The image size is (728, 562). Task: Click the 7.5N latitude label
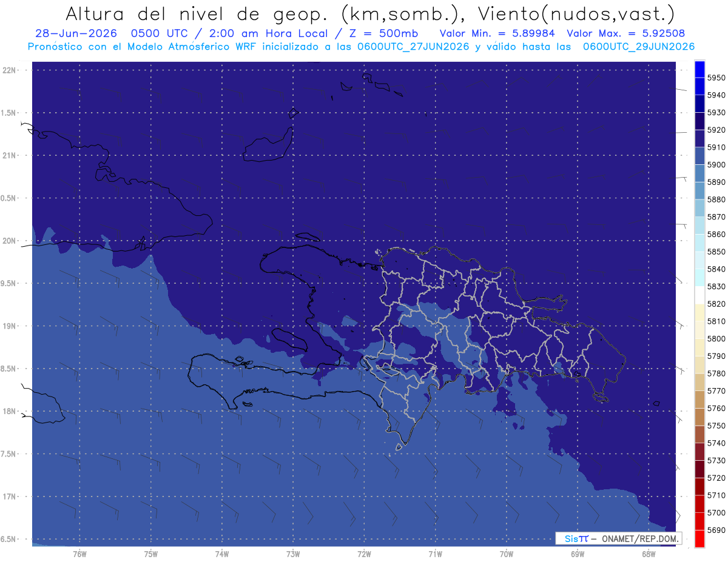pyautogui.click(x=9, y=453)
